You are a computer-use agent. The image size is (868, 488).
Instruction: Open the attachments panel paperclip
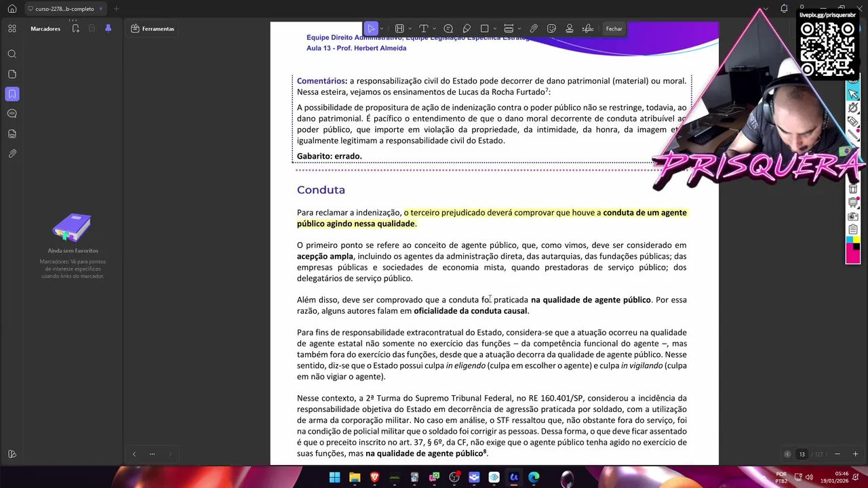pos(12,154)
